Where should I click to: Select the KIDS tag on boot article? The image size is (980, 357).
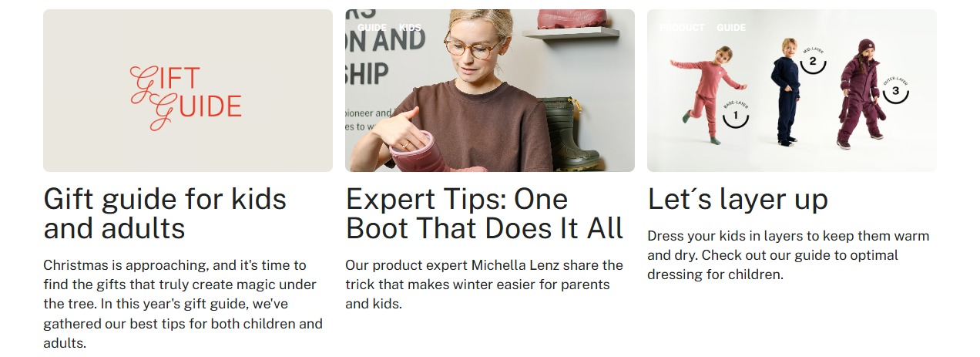click(x=411, y=28)
